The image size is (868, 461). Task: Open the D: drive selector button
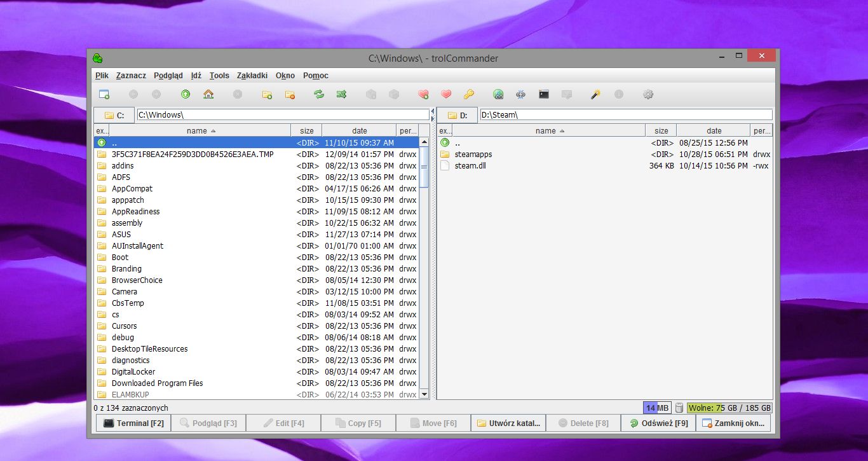click(x=458, y=115)
